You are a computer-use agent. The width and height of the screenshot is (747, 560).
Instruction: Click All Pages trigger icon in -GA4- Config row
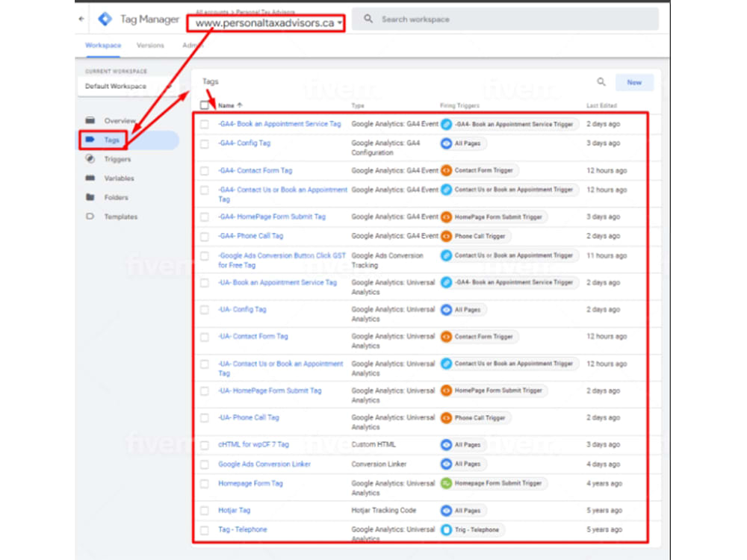[446, 143]
